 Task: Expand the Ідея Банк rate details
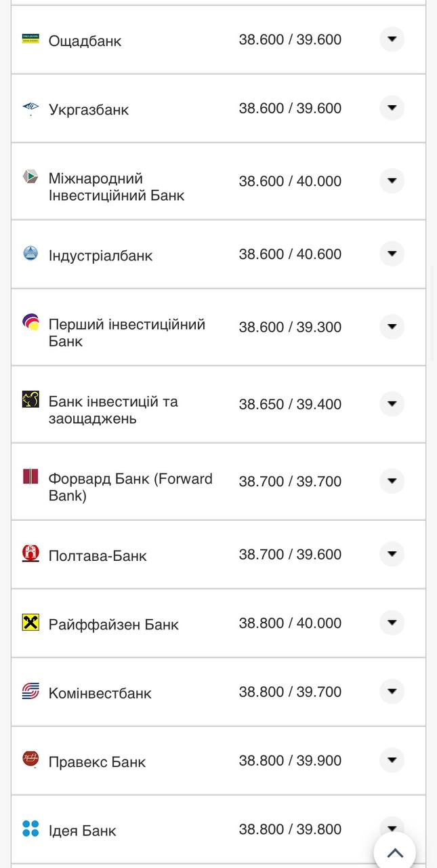pyautogui.click(x=392, y=828)
